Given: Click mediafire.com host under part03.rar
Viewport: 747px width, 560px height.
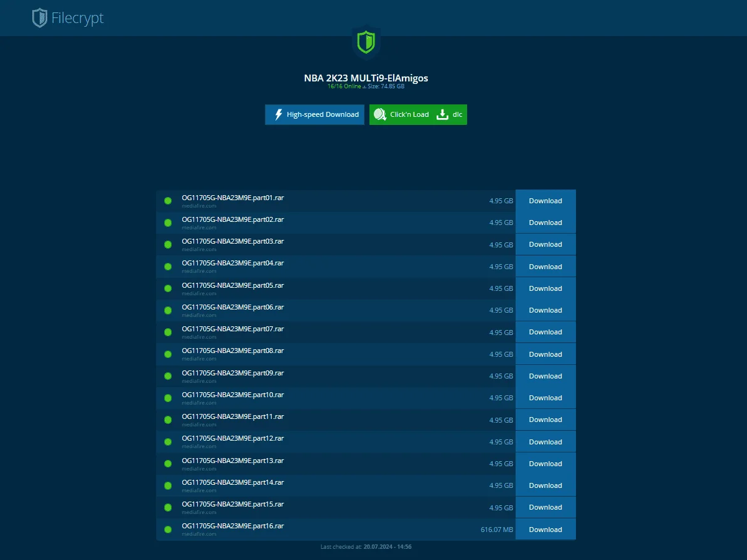Looking at the screenshot, I should coord(199,249).
